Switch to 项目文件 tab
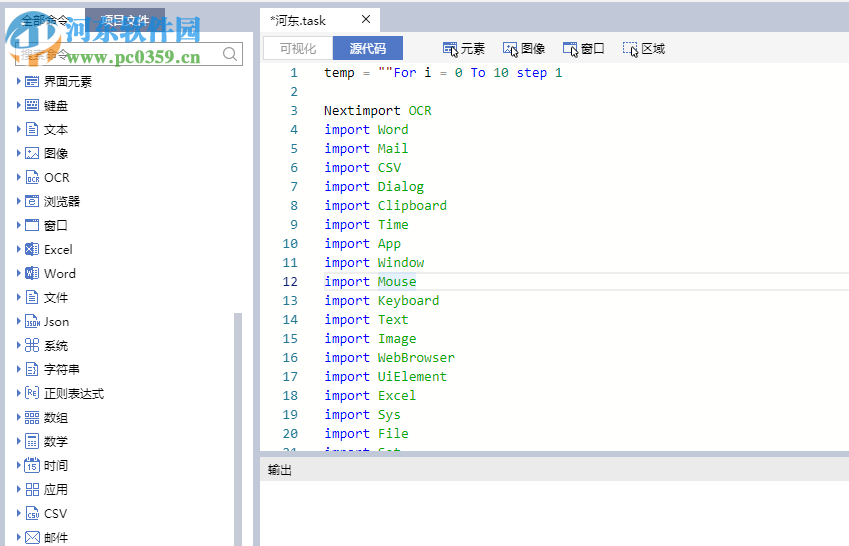This screenshot has height=546, width=849. pyautogui.click(x=125, y=21)
